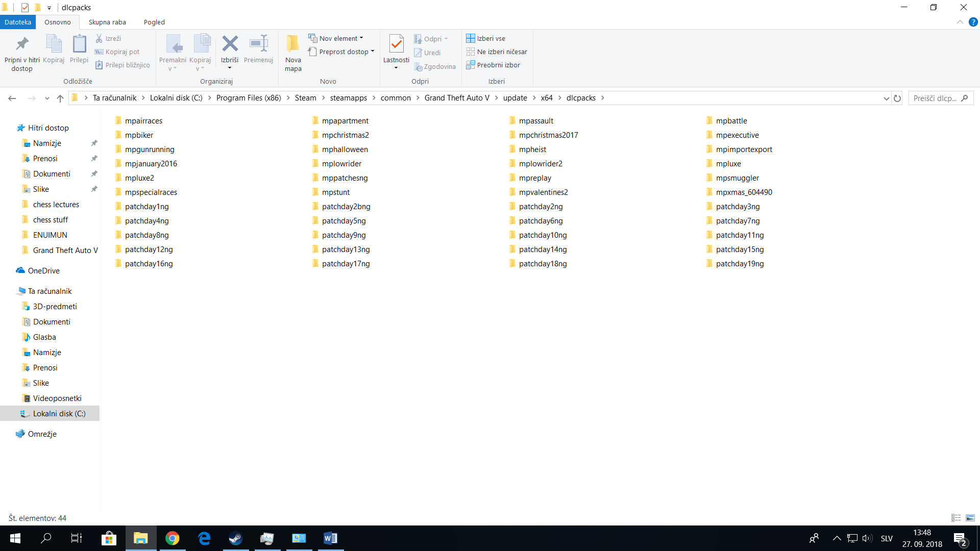Open Microsoft Store from the taskbar
This screenshot has width=980, height=551.
109,538
